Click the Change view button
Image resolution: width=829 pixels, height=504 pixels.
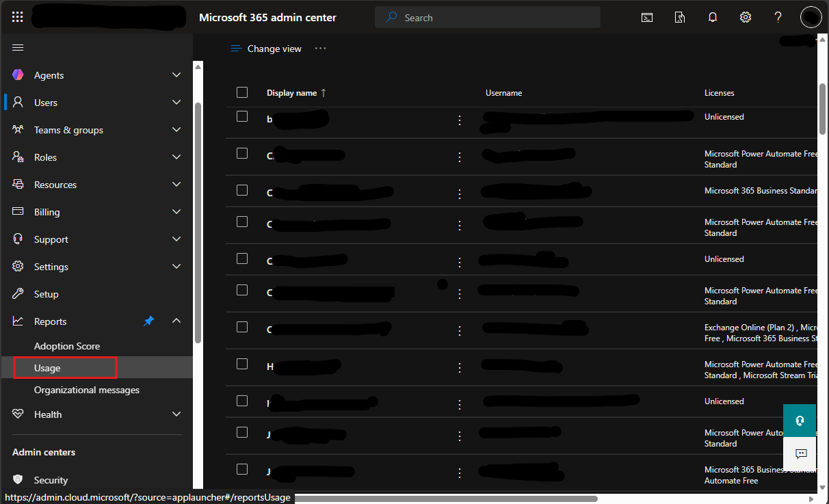266,49
